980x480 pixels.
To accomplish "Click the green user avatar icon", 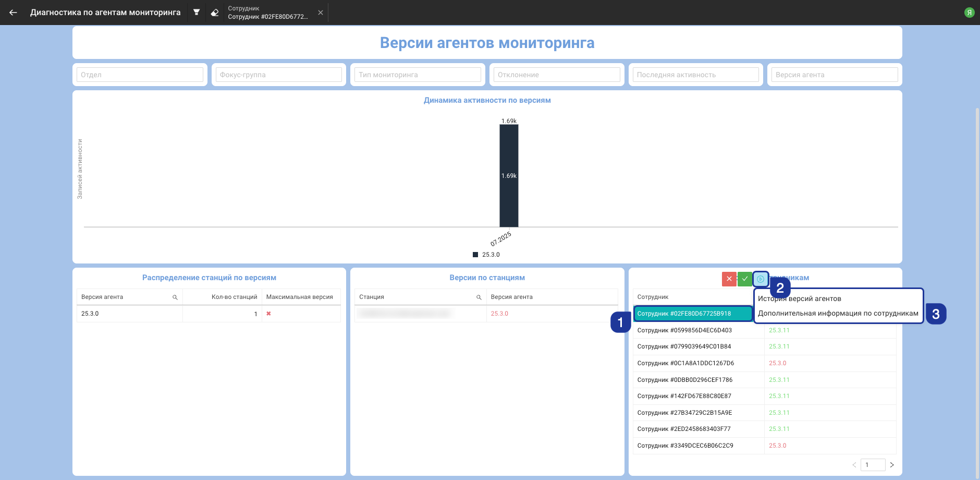I will [x=969, y=13].
